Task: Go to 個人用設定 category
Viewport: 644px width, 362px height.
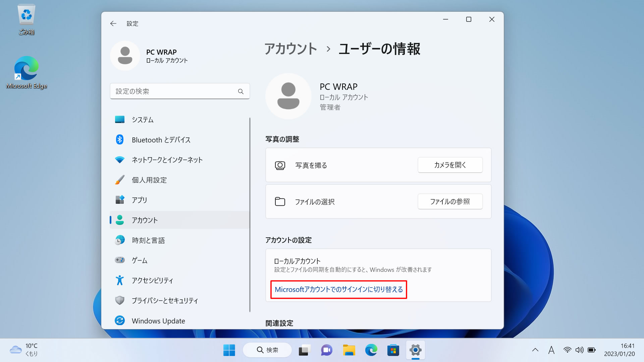Action: 179,180
